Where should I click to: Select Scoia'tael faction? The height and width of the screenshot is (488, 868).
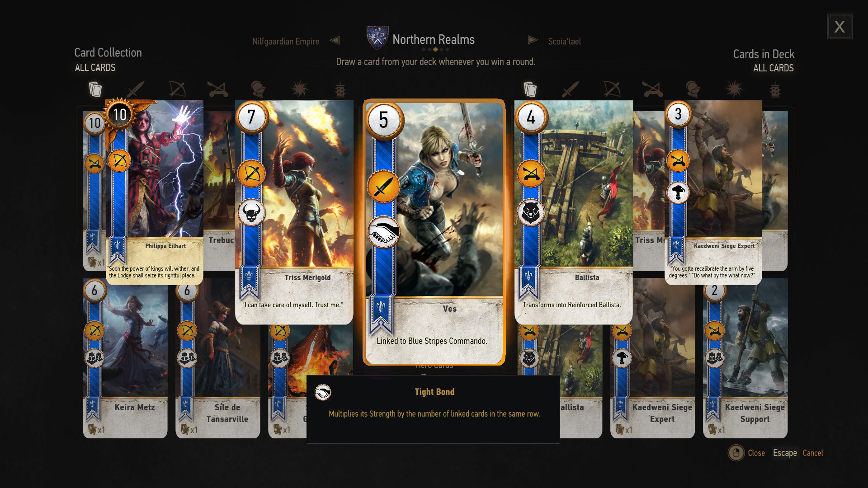click(x=564, y=41)
